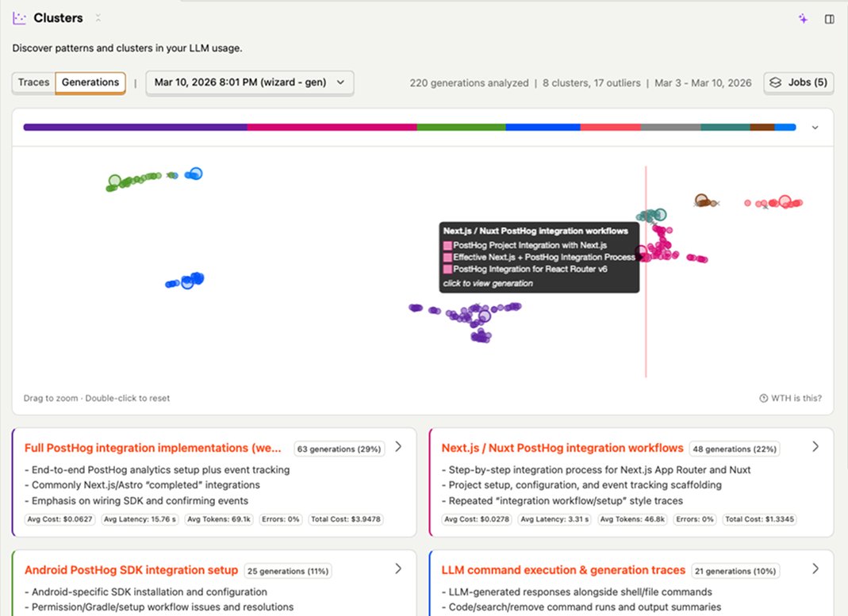This screenshot has width=848, height=616.
Task: Click the Avg Tokens: 46.8k tag
Action: click(x=632, y=519)
